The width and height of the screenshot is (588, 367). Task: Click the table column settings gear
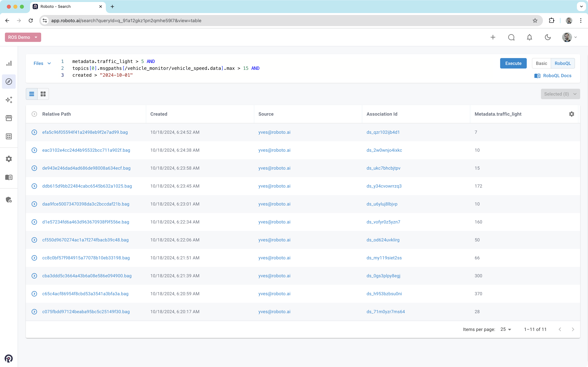pos(572,114)
